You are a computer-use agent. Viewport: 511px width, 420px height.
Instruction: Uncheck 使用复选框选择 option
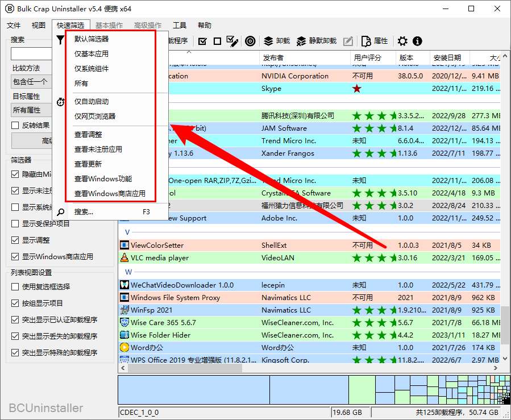tap(16, 287)
